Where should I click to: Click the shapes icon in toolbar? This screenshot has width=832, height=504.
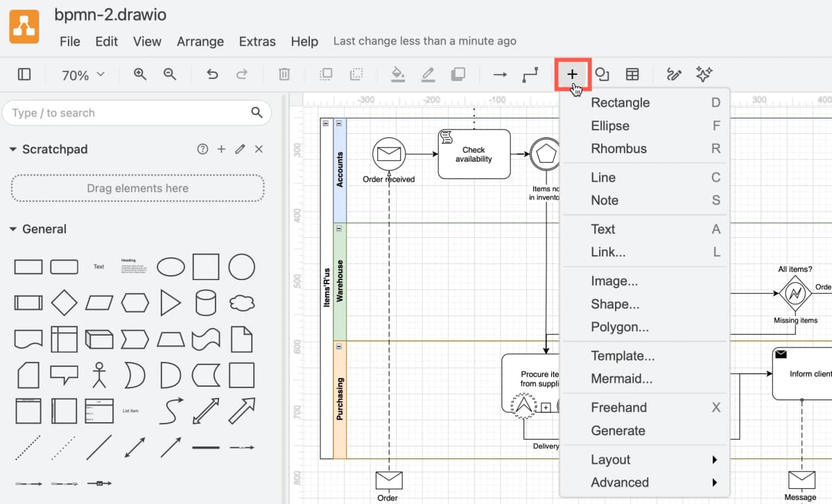603,74
